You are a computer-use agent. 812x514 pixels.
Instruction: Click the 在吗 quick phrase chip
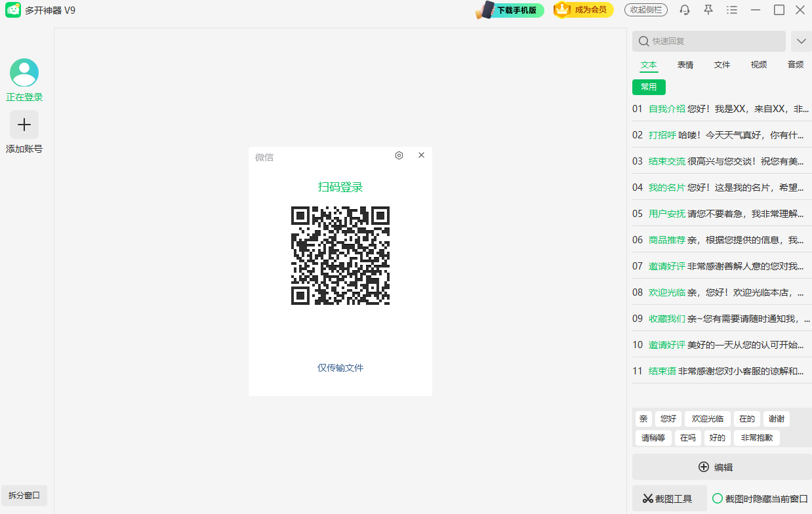[x=688, y=438]
